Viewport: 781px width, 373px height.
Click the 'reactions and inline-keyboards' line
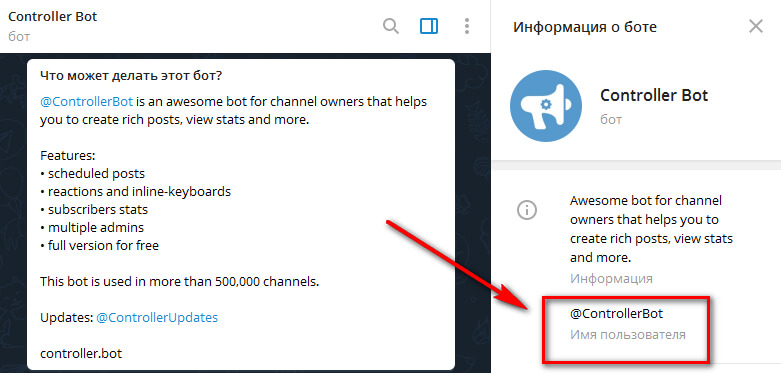tap(135, 192)
